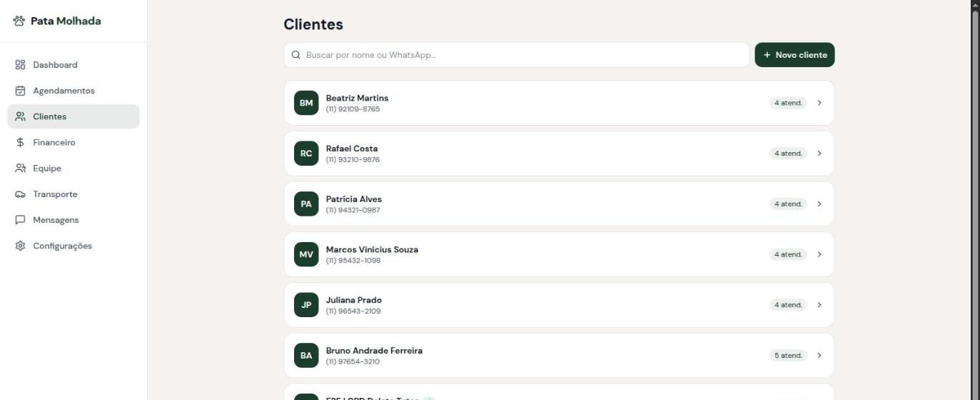Click the Novo cliente button
The image size is (980, 400).
pos(794,55)
